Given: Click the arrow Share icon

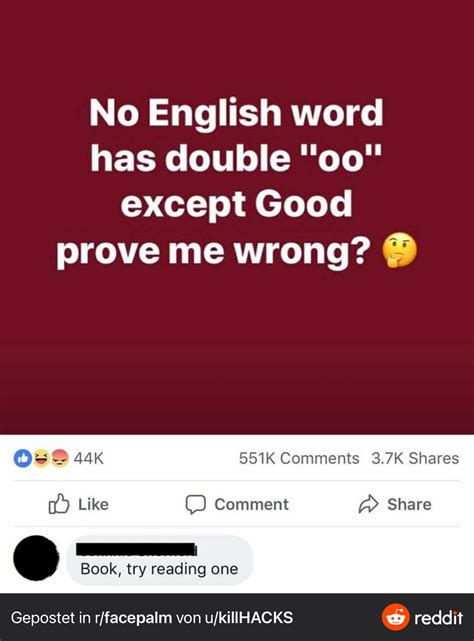Looking at the screenshot, I should click(368, 504).
